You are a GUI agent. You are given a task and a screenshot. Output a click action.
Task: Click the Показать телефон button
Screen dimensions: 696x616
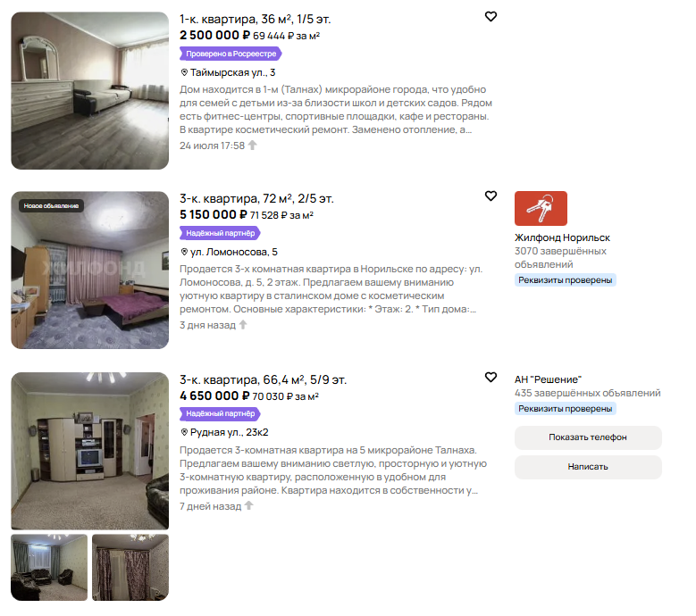[588, 437]
